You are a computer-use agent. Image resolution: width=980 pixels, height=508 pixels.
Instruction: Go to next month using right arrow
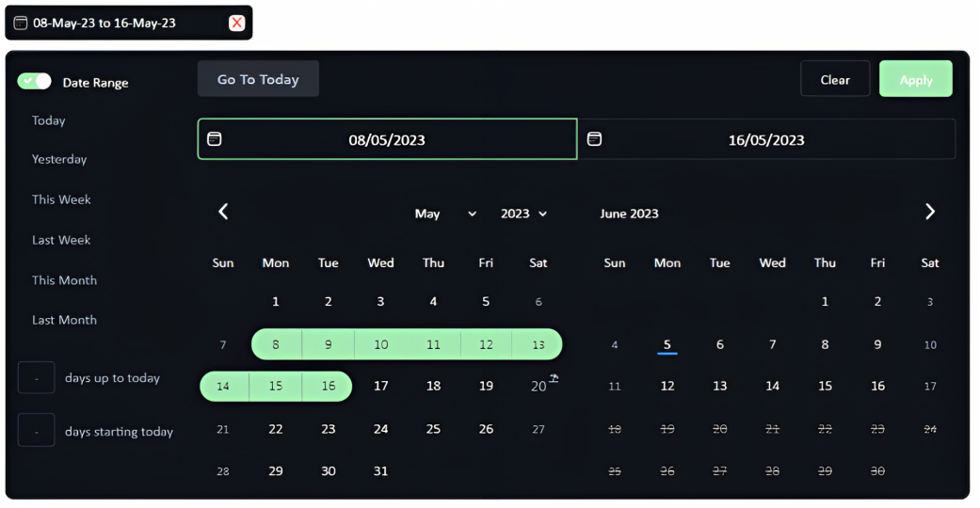[929, 212]
